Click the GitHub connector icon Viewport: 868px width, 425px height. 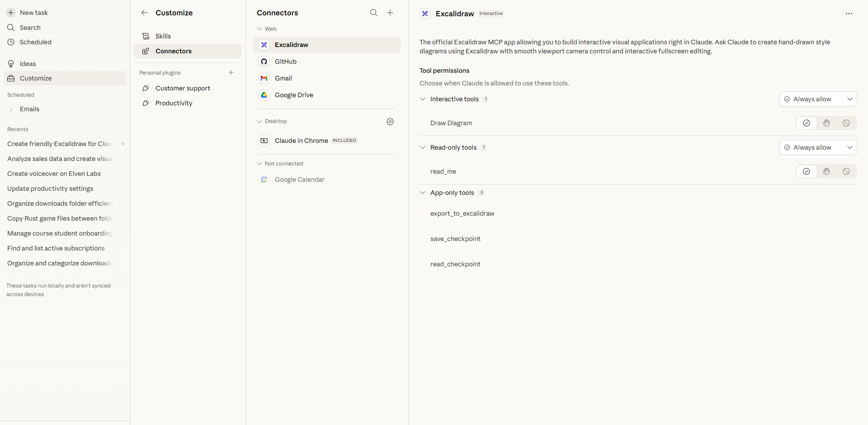point(264,61)
